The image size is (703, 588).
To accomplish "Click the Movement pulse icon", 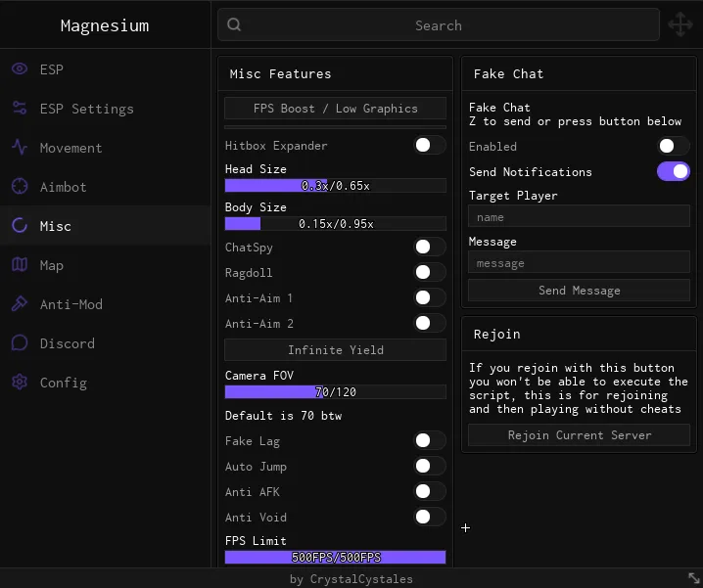I will (x=20, y=148).
